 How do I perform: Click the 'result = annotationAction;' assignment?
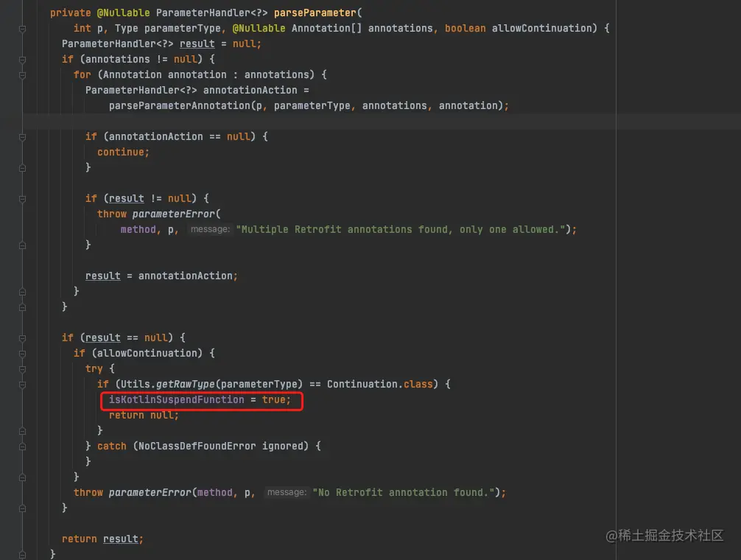[x=161, y=276]
